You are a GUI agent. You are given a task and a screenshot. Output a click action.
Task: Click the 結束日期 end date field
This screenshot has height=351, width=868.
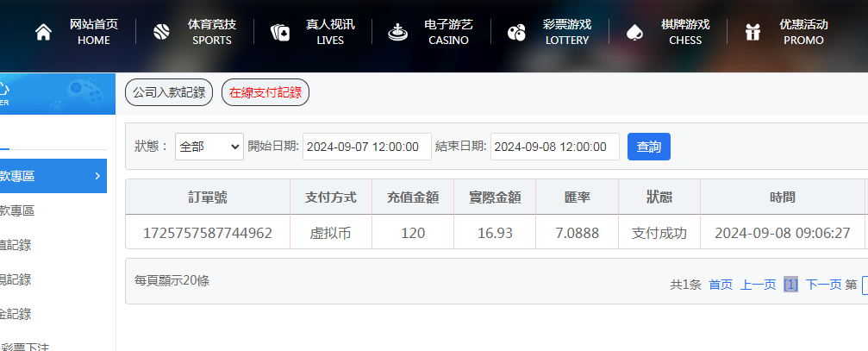coord(554,147)
